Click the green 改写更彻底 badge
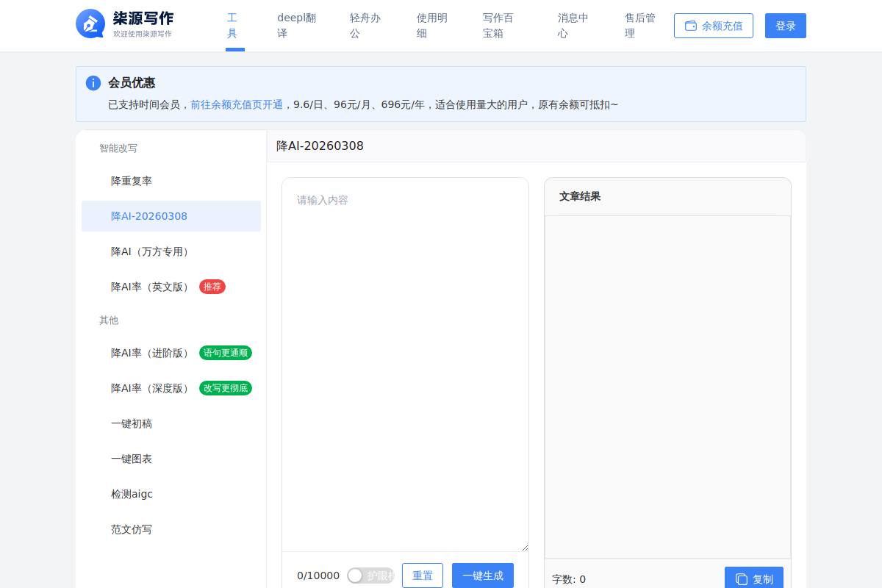Image resolution: width=882 pixels, height=588 pixels. point(226,388)
